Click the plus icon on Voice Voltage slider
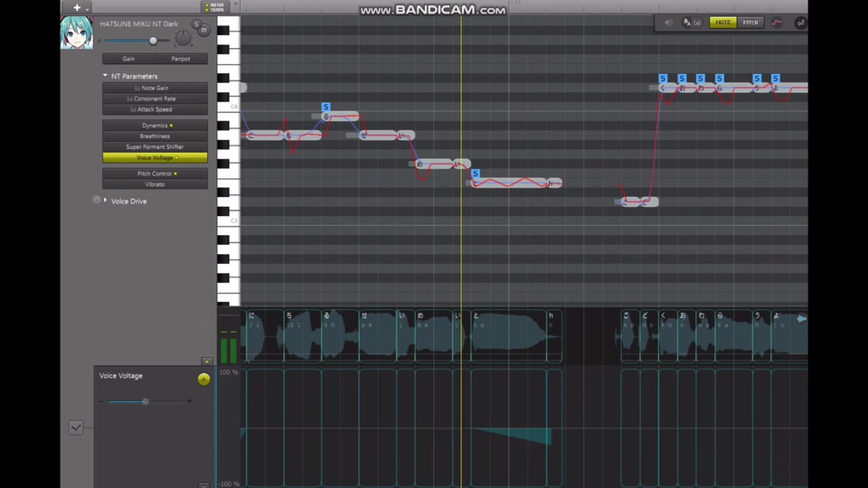The width and height of the screenshot is (868, 488). 189,401
